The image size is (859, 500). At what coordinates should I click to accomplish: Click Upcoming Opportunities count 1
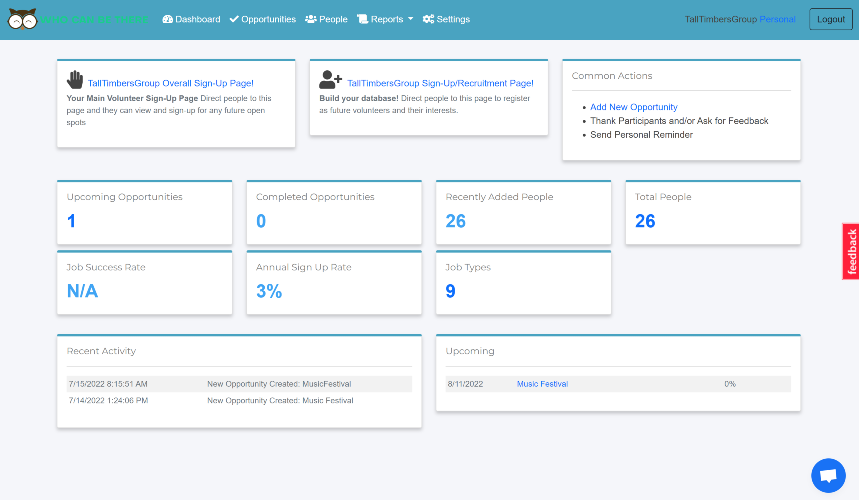[71, 221]
